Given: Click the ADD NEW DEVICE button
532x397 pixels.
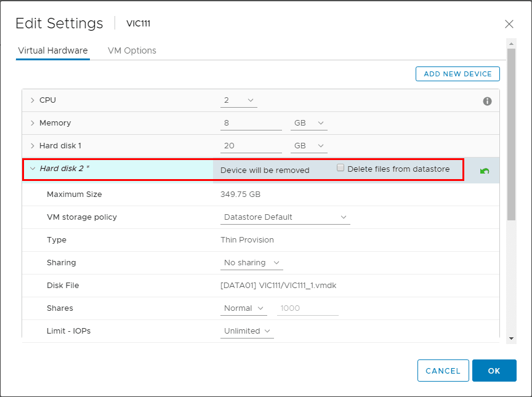Looking at the screenshot, I should tap(457, 74).
